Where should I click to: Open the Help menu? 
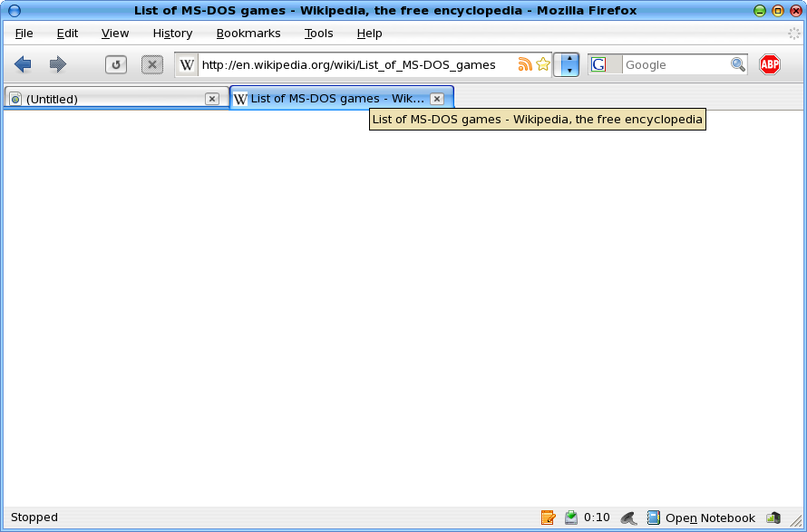click(370, 34)
